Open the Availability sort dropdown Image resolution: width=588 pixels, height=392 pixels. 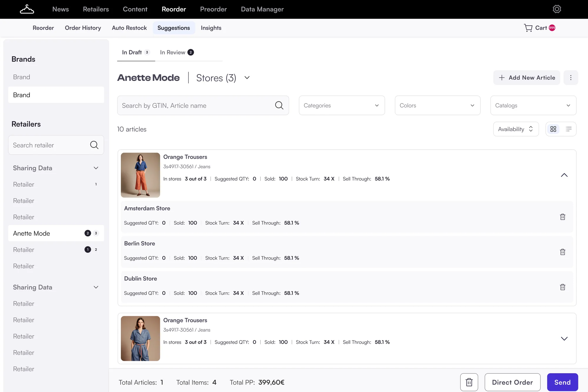pyautogui.click(x=516, y=129)
